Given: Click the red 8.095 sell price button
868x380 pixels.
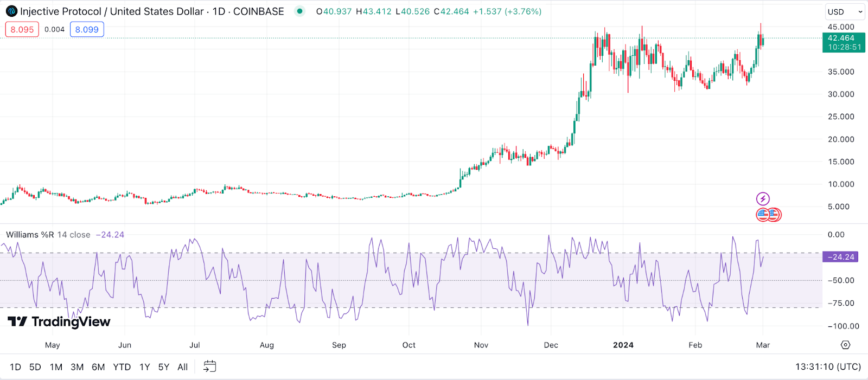Looking at the screenshot, I should tap(22, 29).
